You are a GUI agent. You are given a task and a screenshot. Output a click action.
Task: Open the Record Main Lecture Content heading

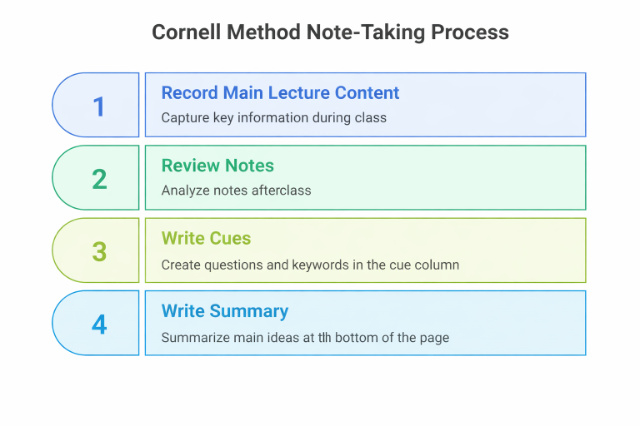(280, 93)
